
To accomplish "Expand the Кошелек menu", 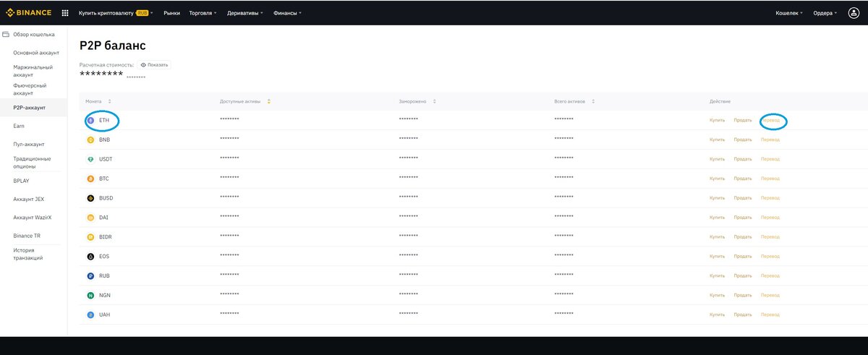I will pyautogui.click(x=789, y=13).
